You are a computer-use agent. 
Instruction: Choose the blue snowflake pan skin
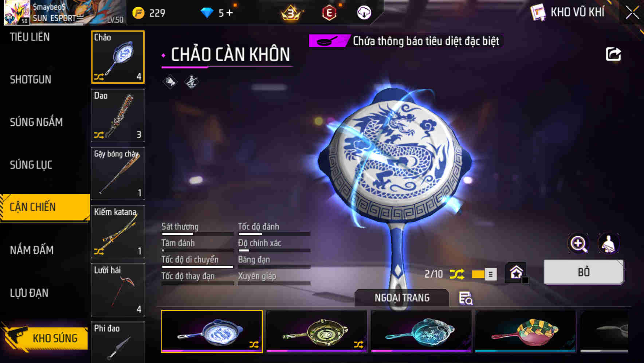421,331
